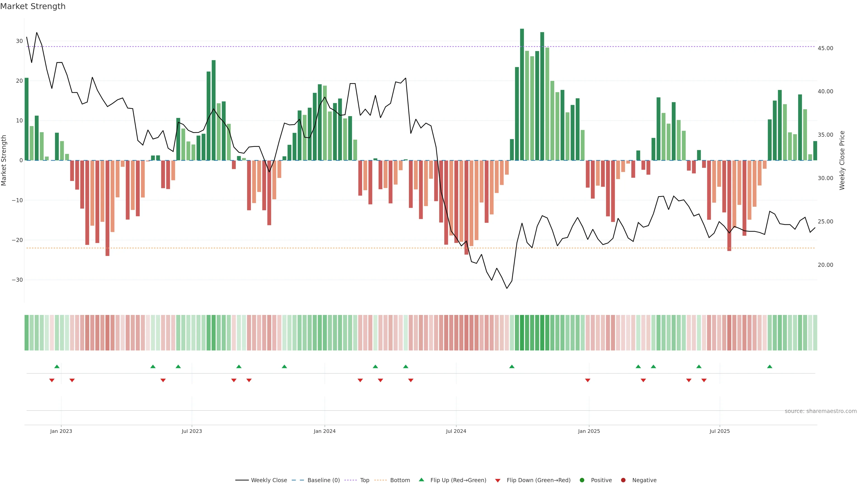Click the green Positive legend dot

[582, 480]
